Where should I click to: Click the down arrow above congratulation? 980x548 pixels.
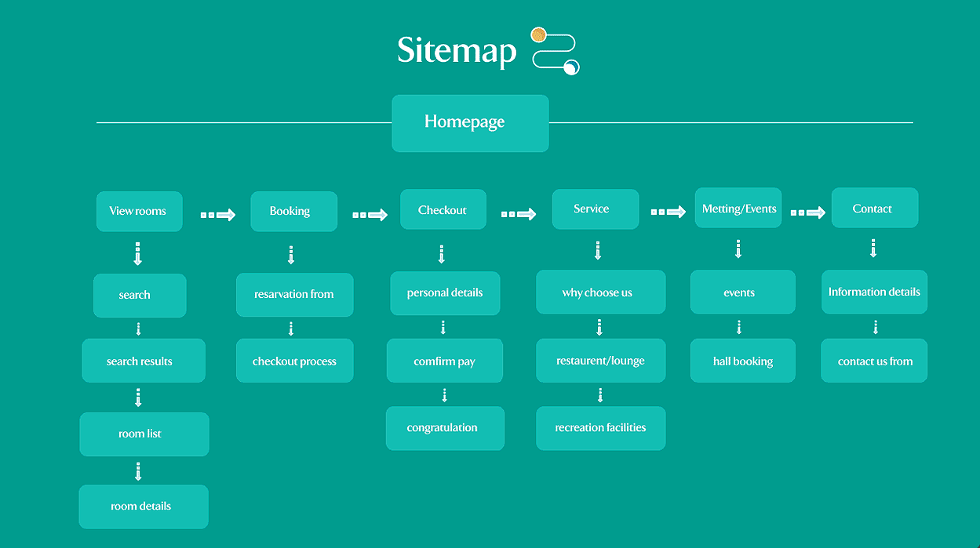(x=444, y=396)
